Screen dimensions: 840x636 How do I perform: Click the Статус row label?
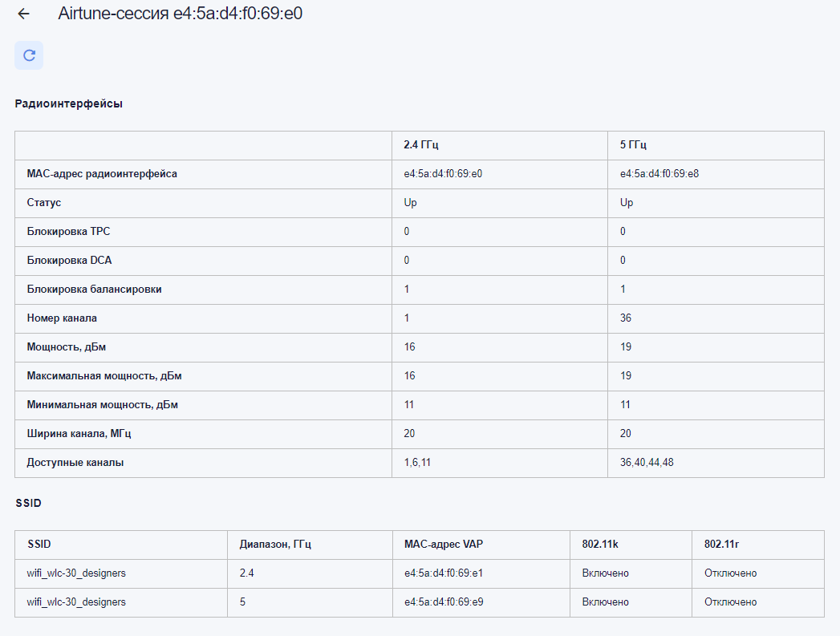click(44, 203)
